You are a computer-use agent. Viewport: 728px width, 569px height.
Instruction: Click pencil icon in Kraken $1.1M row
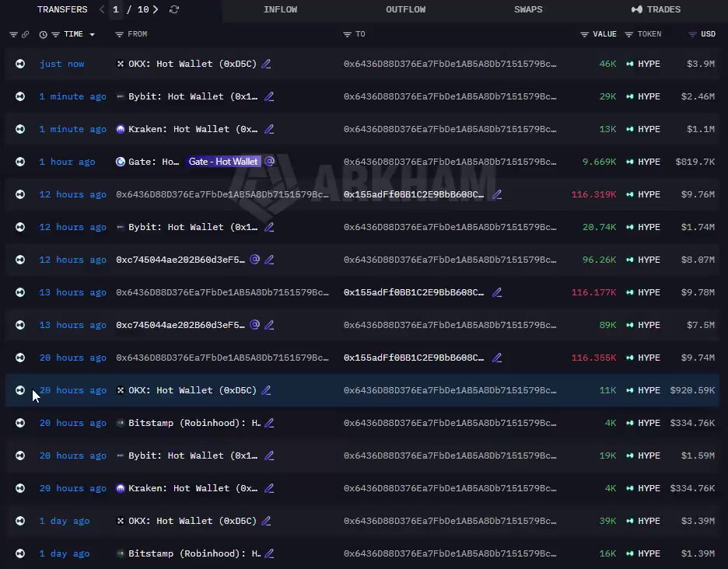(269, 129)
